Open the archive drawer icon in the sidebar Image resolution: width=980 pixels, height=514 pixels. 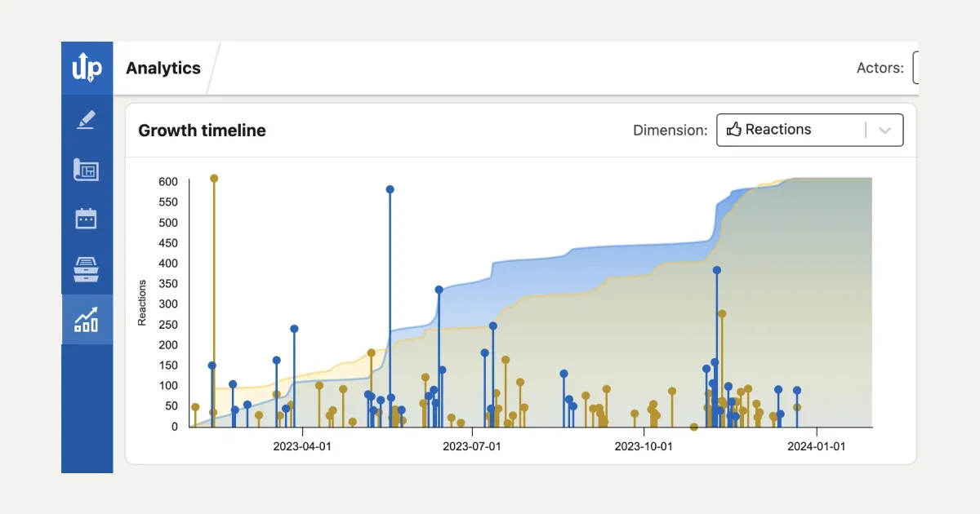pos(87,268)
